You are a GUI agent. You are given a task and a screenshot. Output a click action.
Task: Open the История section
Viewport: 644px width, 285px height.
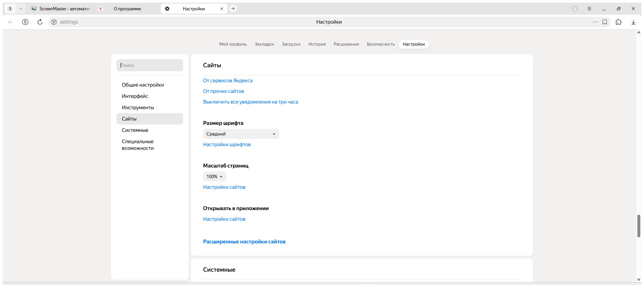click(317, 44)
